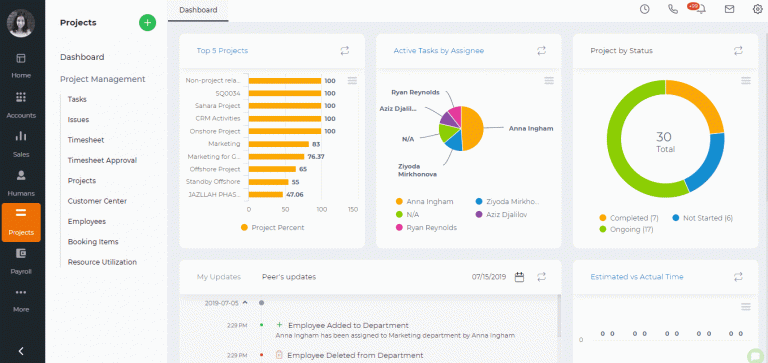Image resolution: width=768 pixels, height=363 pixels.
Task: Collapse the 2019-07-05 updates group
Action: point(245,303)
